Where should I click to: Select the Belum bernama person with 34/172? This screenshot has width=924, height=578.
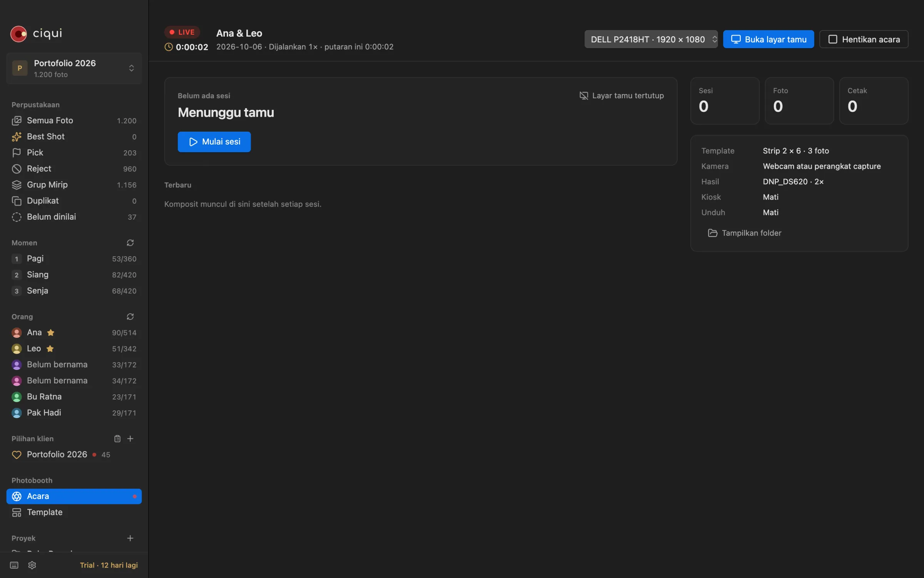pyautogui.click(x=74, y=381)
